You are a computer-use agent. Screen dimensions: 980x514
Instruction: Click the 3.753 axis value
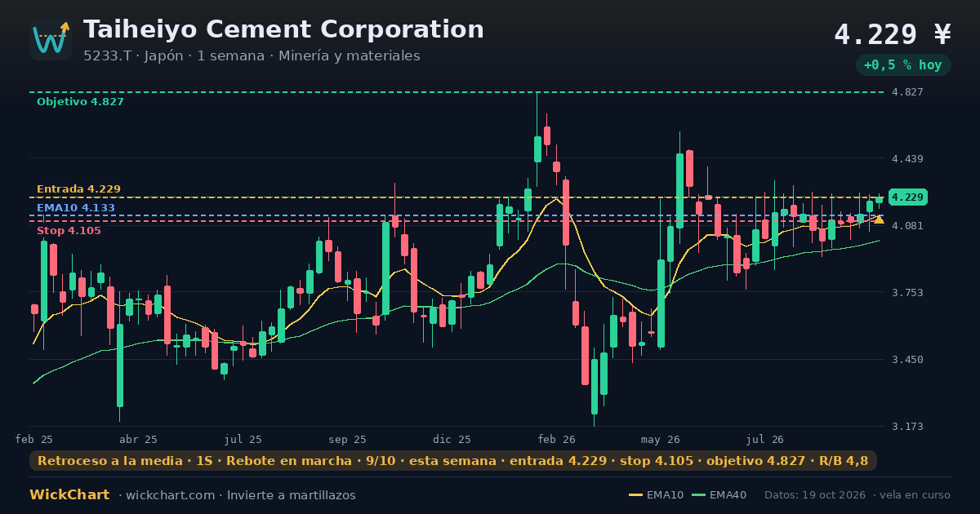(x=908, y=292)
